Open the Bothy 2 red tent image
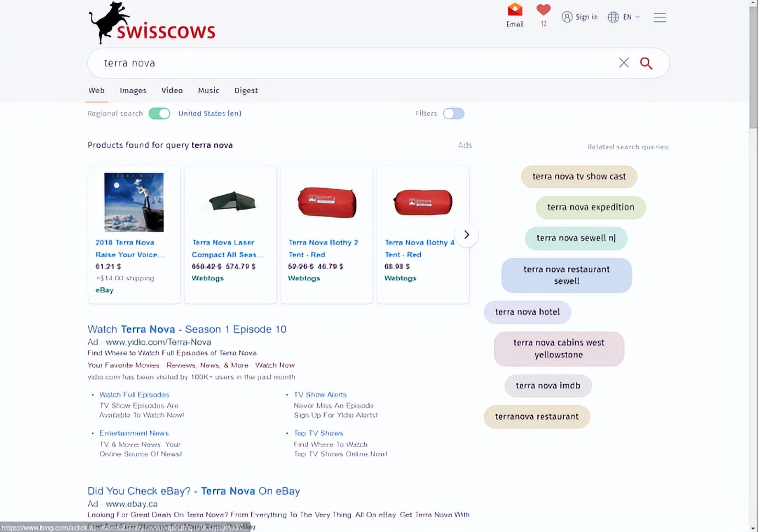Viewport: 759px width, 532px height. click(x=327, y=202)
